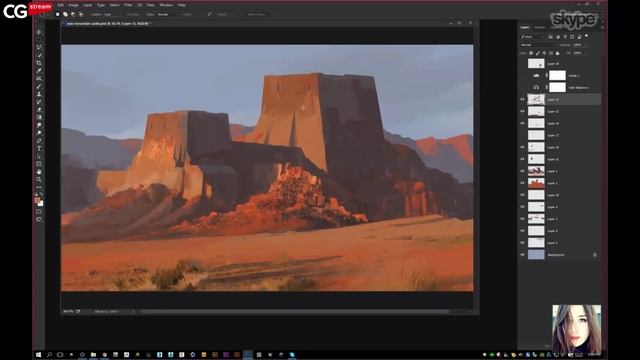Select the Zoom tool in toolbar
The image size is (640, 360).
click(39, 179)
